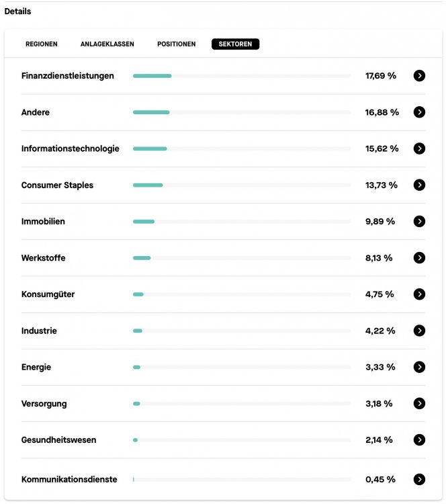Open Consumer Staples arrow icon

click(x=419, y=185)
